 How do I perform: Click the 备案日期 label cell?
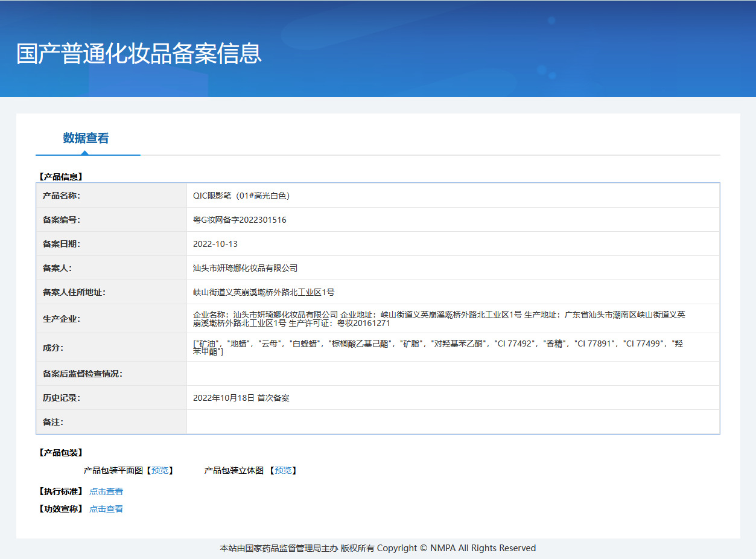112,244
